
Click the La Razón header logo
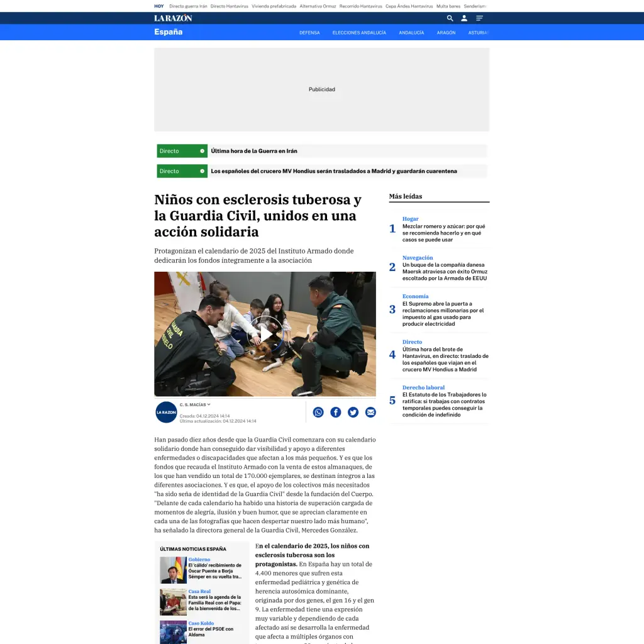[x=173, y=18]
